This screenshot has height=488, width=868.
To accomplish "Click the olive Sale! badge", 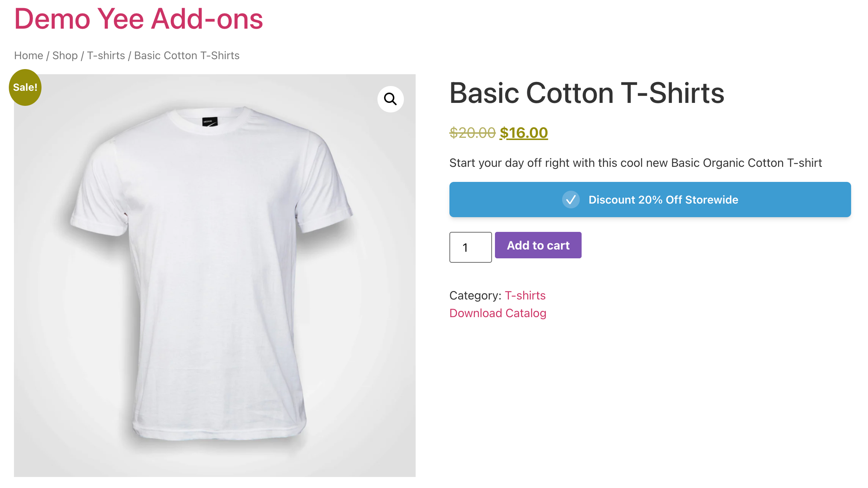I will coord(25,87).
